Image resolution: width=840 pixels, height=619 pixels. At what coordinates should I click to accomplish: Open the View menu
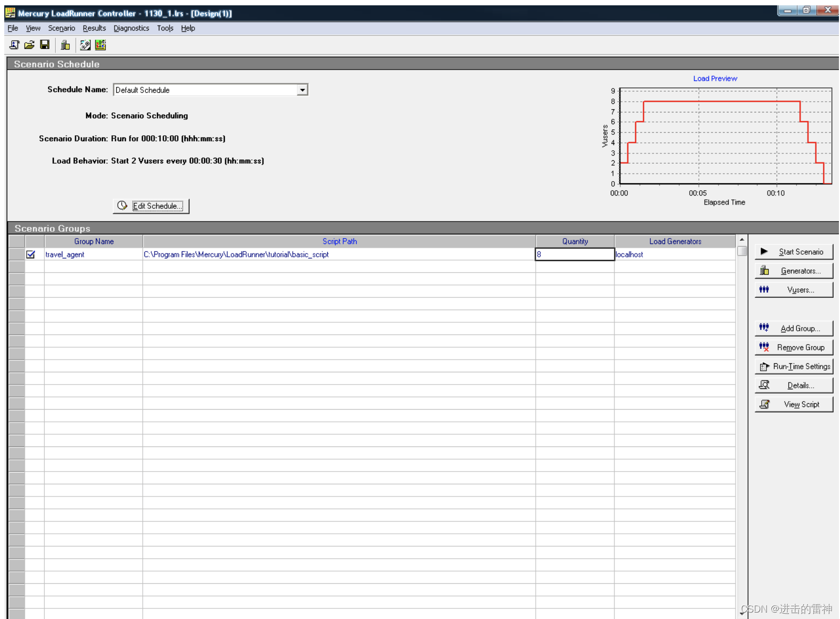[x=33, y=28]
